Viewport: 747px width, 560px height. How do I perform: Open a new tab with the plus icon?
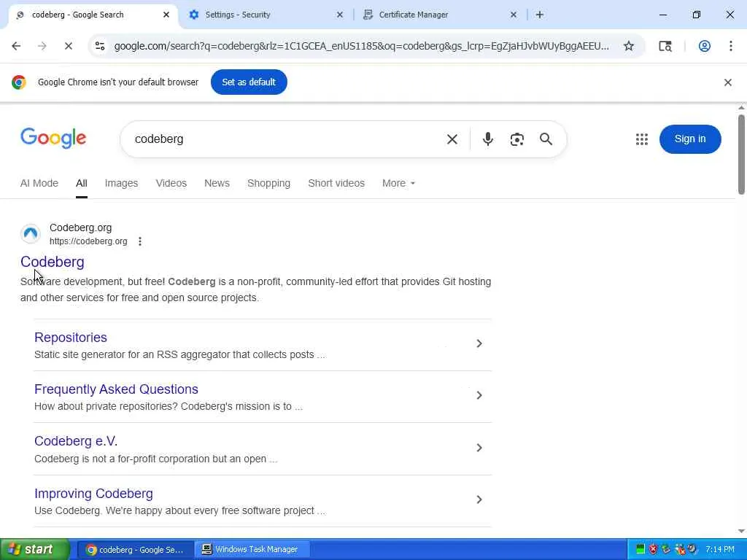539,15
